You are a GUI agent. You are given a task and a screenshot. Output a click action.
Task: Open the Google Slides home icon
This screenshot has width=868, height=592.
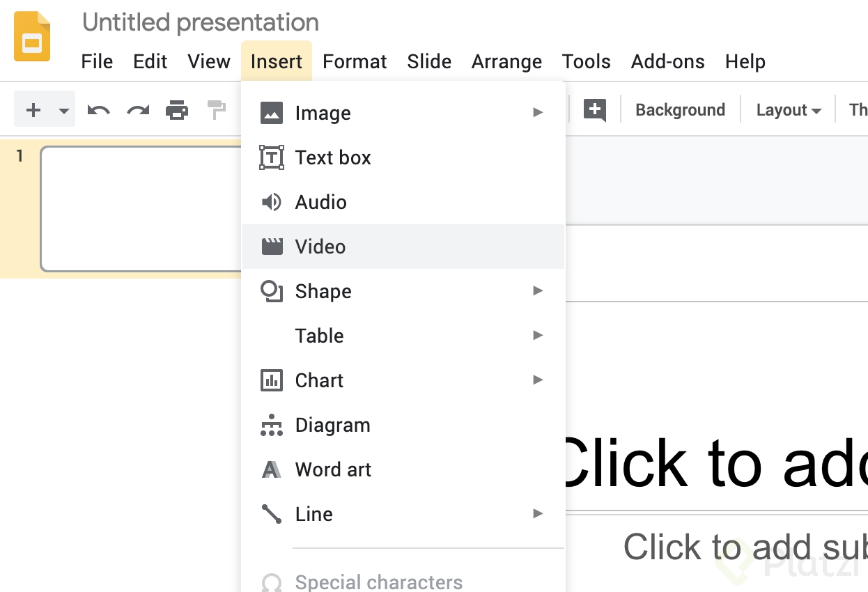click(32, 36)
